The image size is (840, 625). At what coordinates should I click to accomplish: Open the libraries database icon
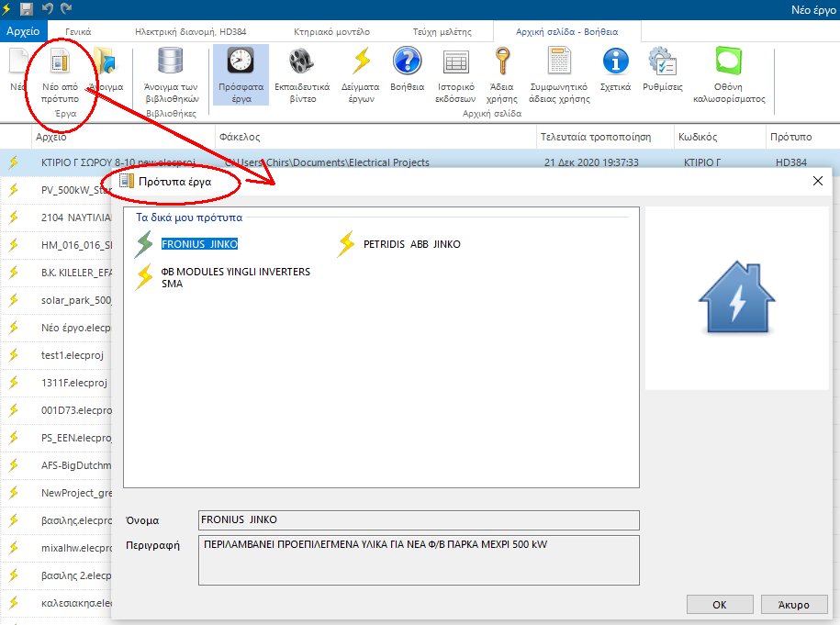point(171,62)
